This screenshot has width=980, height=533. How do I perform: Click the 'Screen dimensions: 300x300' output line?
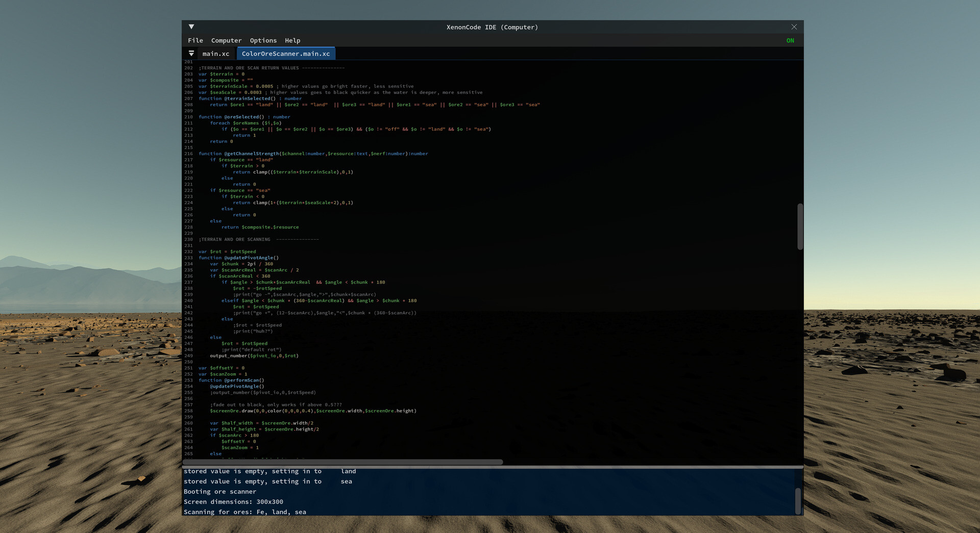point(234,501)
